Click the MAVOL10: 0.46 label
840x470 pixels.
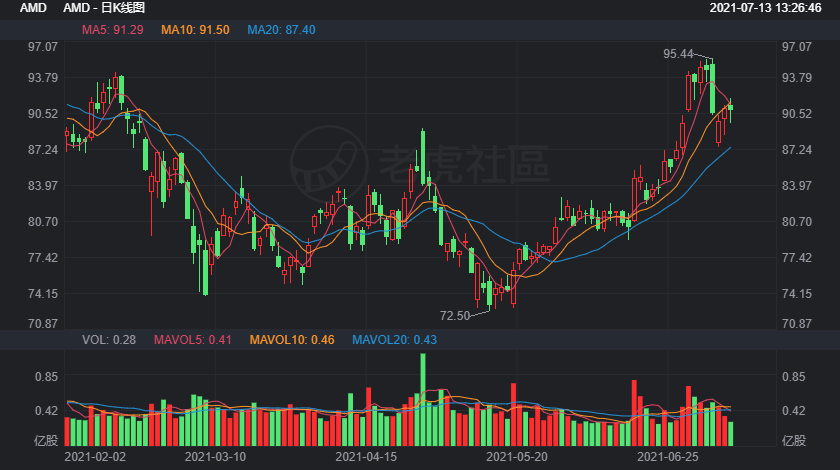click(292, 340)
